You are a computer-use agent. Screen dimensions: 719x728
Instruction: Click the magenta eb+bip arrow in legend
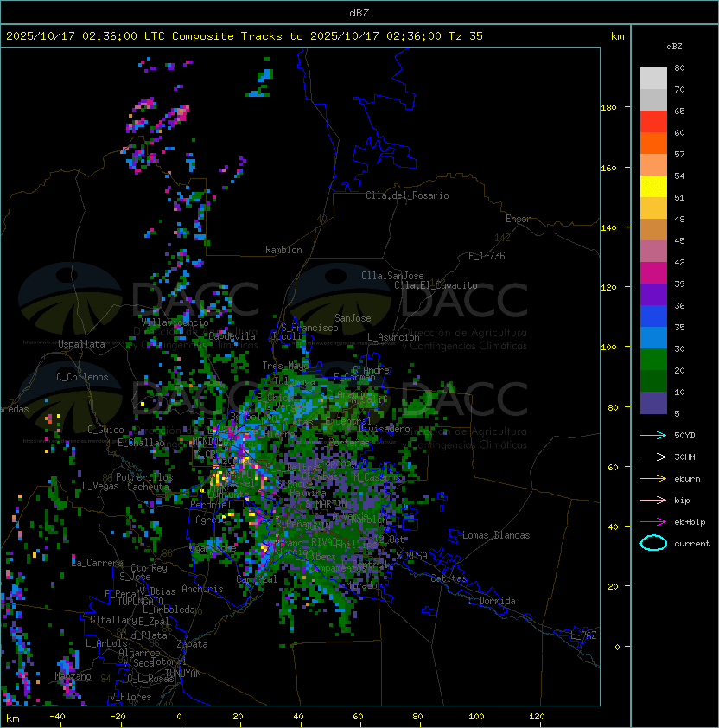(653, 522)
